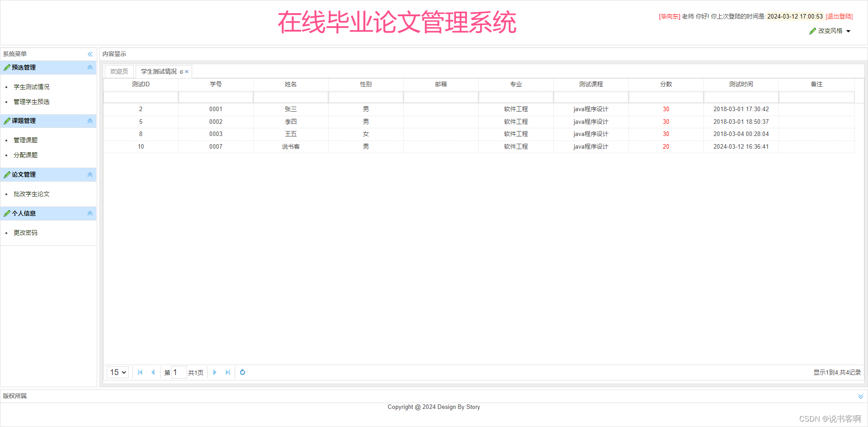Close the 学生测试情况 tab
Image resolution: width=868 pixels, height=427 pixels.
[x=187, y=72]
